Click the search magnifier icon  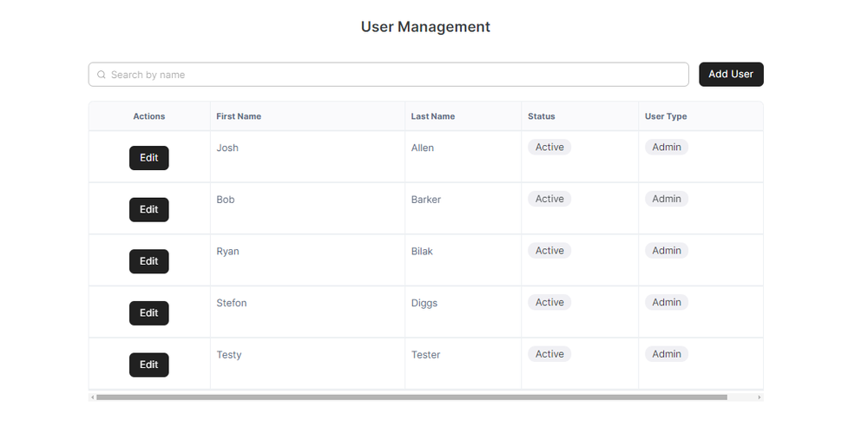(x=102, y=75)
